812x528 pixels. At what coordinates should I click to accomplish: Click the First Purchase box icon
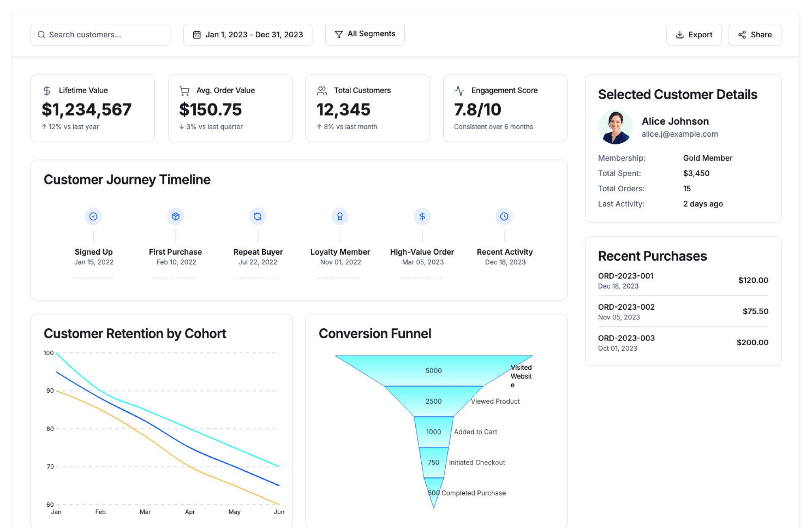tap(176, 217)
